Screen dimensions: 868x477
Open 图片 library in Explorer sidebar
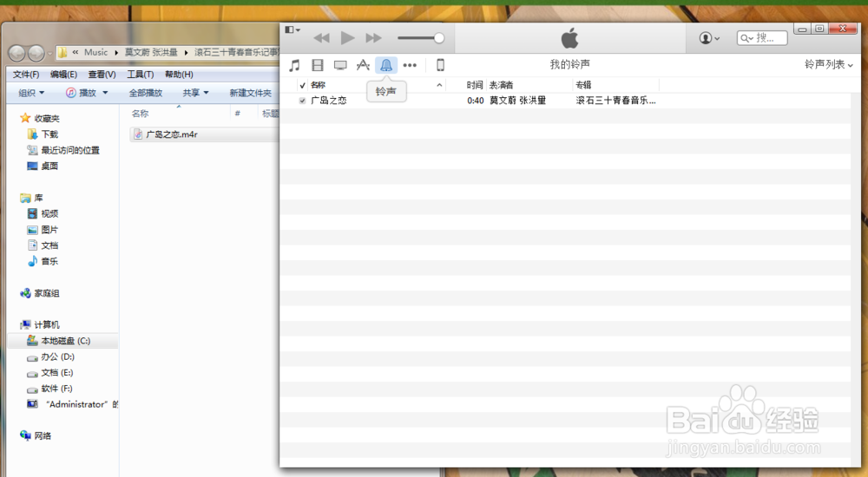[x=43, y=230]
